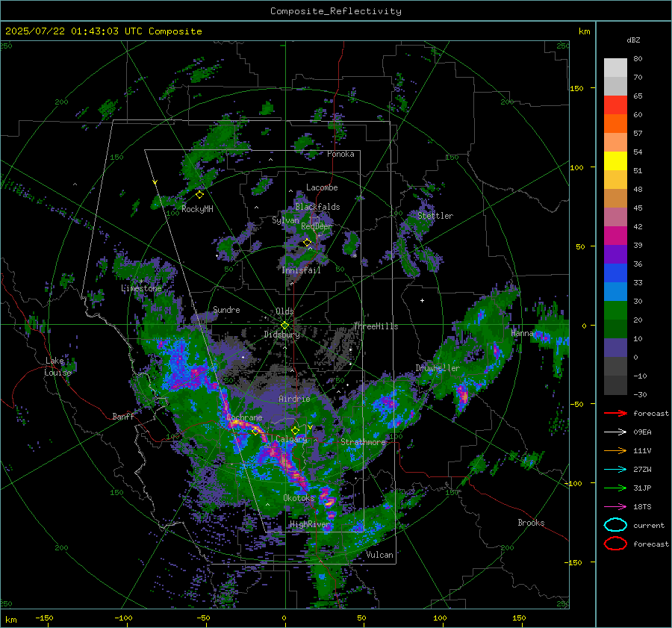Select the bright green 20–30 dBZ swatch

pos(615,311)
